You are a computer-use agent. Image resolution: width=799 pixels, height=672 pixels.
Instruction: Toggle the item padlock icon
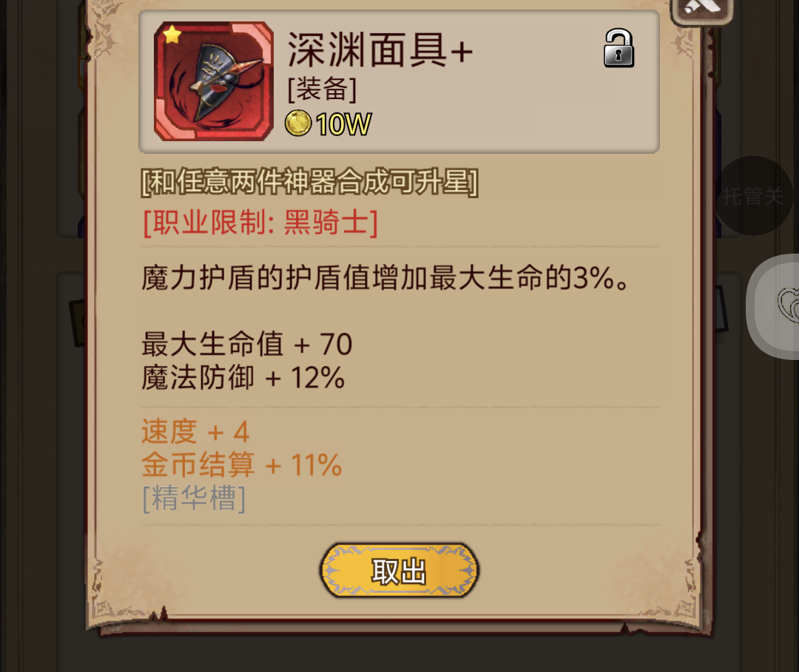click(x=618, y=48)
